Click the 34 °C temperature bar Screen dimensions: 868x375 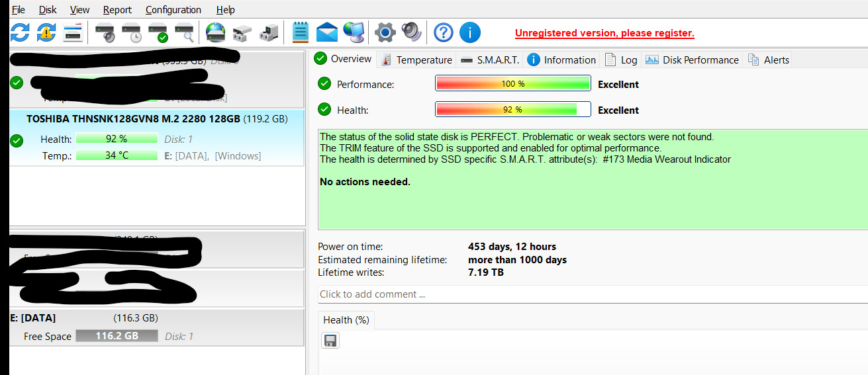117,155
